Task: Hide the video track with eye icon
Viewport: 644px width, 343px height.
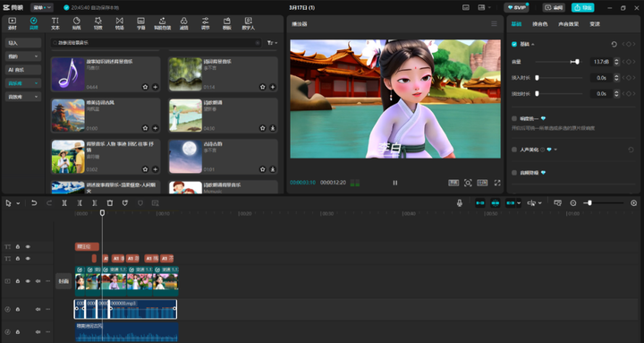Action: pos(28,281)
